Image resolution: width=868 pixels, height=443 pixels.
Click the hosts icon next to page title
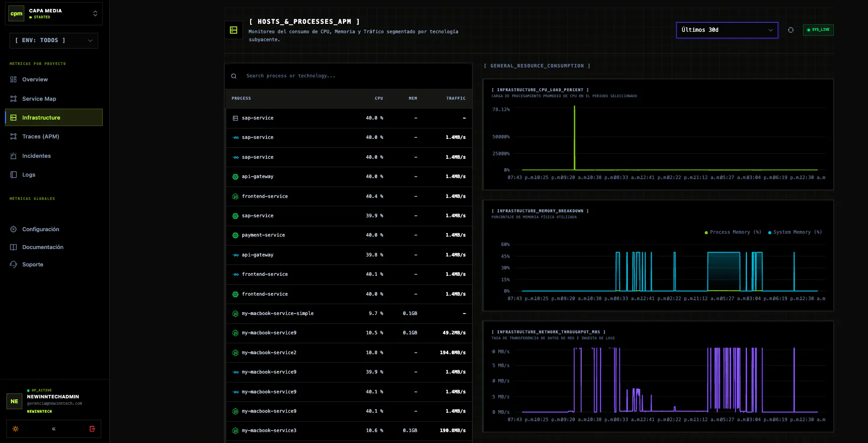[x=233, y=30]
